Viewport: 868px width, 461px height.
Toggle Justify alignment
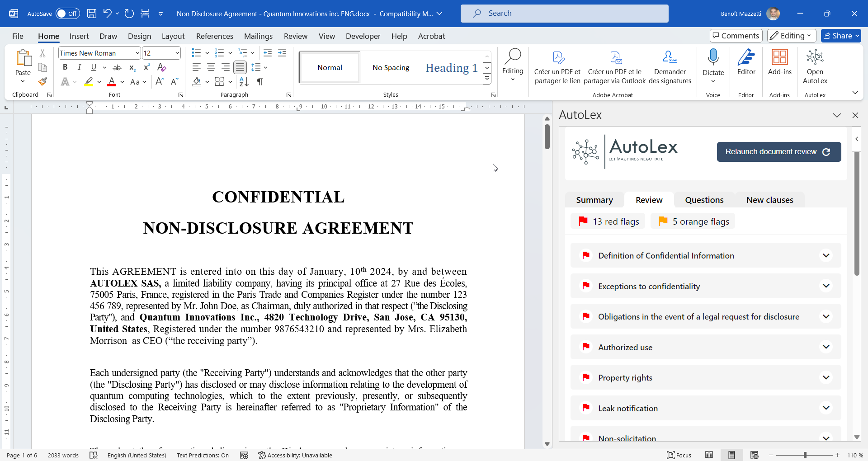[x=240, y=67]
